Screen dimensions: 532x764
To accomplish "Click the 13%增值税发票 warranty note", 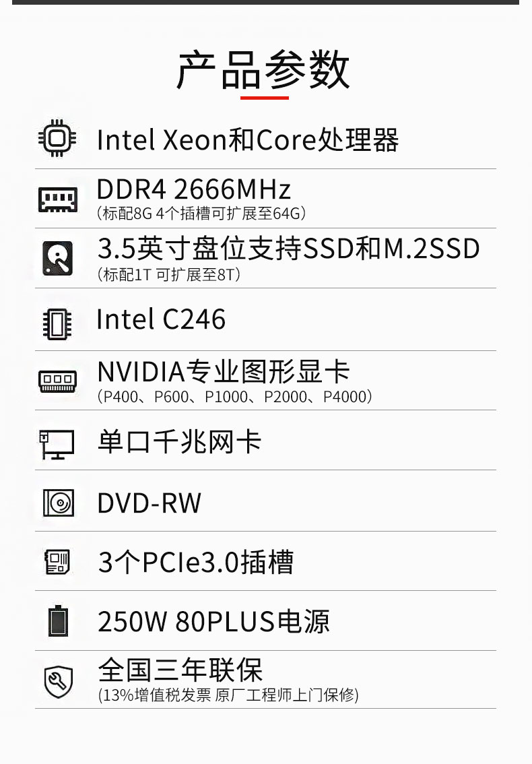I will 228,695.
